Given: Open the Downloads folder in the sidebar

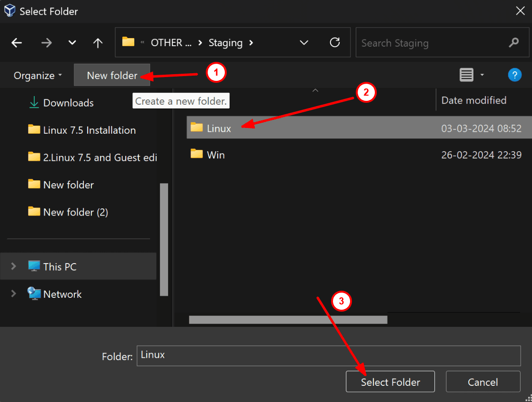Looking at the screenshot, I should pos(68,103).
